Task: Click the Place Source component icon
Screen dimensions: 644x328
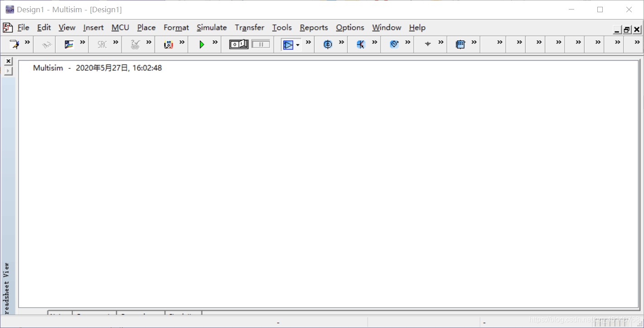Action: [x=328, y=44]
